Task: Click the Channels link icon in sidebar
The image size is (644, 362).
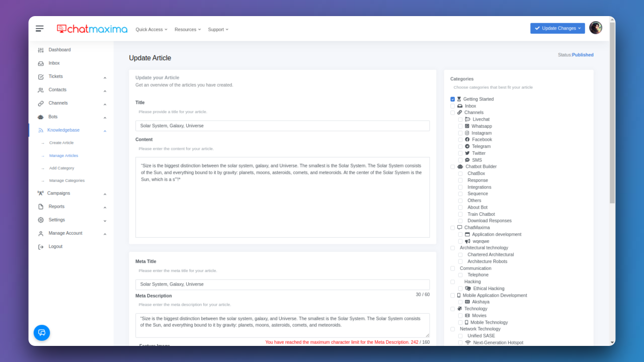Action: tap(41, 103)
